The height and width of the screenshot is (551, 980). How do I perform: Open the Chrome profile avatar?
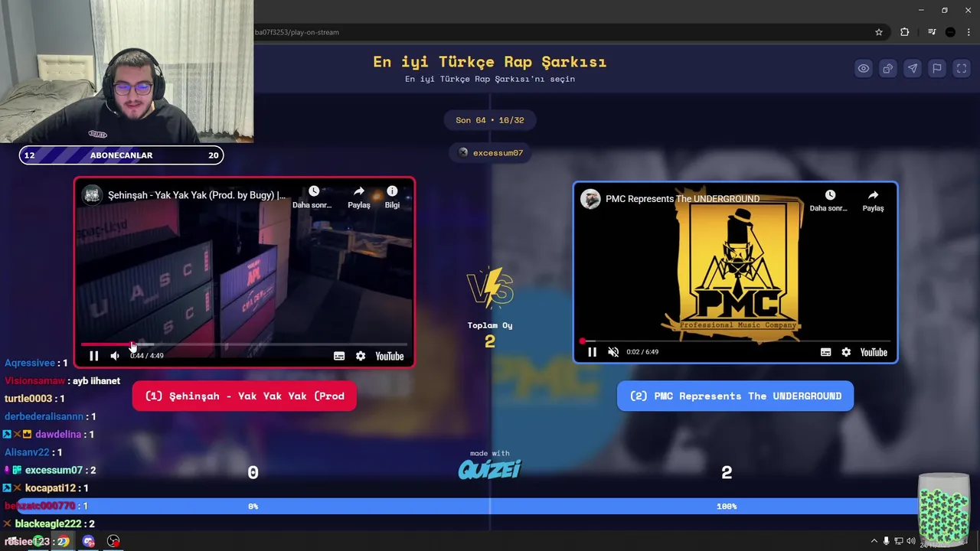tap(950, 32)
